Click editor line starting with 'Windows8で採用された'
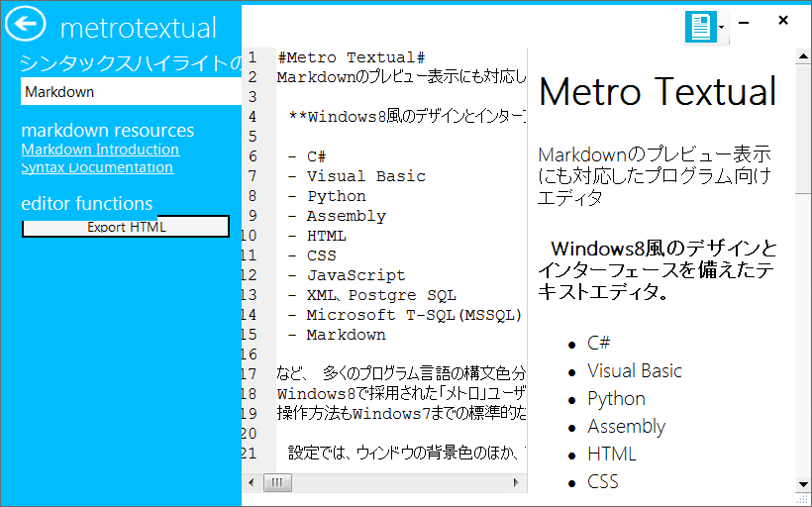Screen dimensions: 812x507 click(x=402, y=393)
